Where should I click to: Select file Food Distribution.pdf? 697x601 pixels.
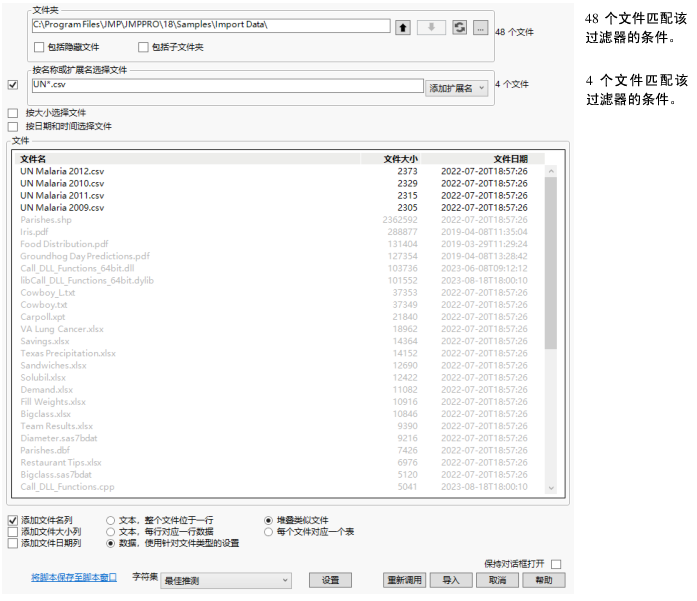pyautogui.click(x=64, y=244)
